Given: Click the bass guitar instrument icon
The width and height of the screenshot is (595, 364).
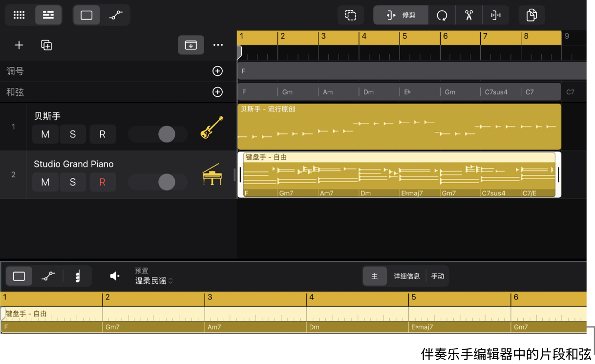Looking at the screenshot, I should pyautogui.click(x=212, y=128).
